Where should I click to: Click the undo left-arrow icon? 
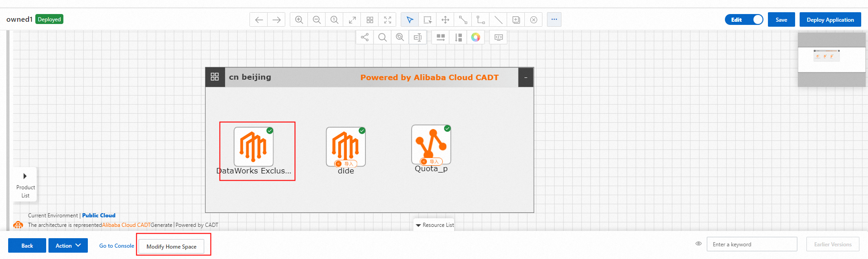click(x=259, y=20)
